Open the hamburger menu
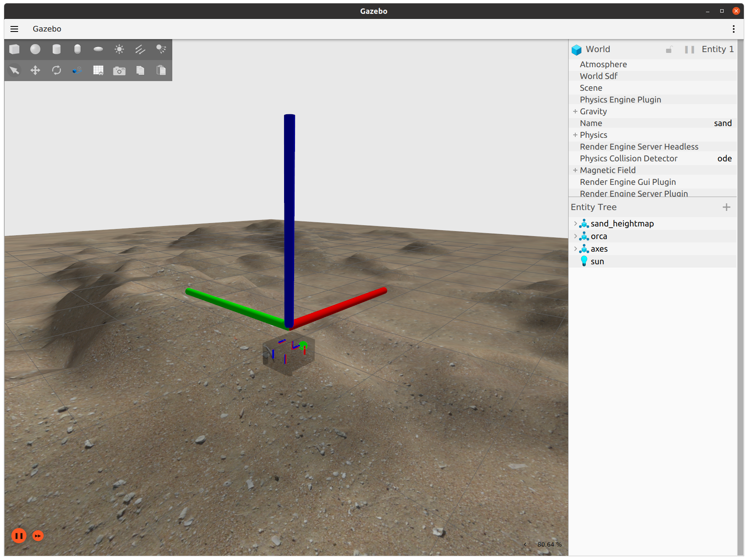Image resolution: width=748 pixels, height=560 pixels. [x=14, y=29]
